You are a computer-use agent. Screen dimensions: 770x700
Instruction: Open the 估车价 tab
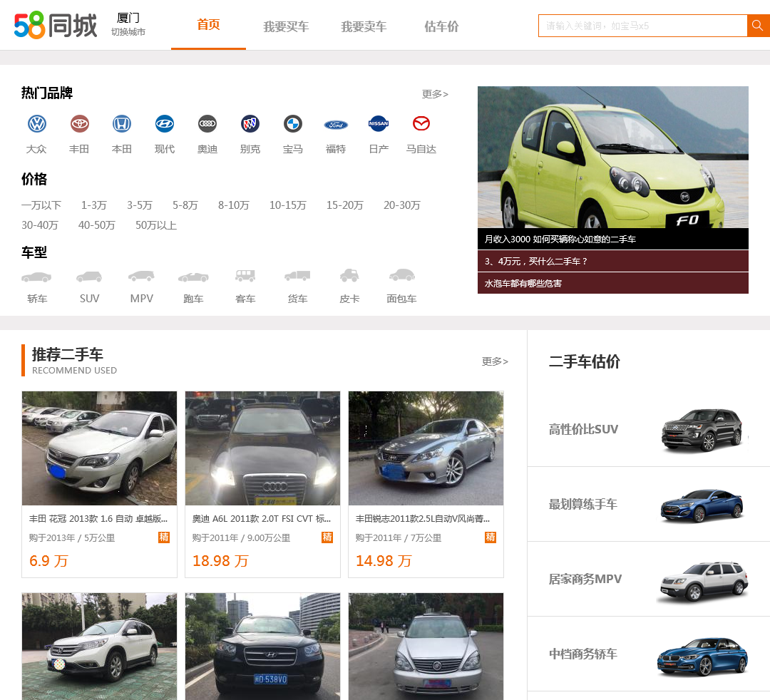click(441, 26)
